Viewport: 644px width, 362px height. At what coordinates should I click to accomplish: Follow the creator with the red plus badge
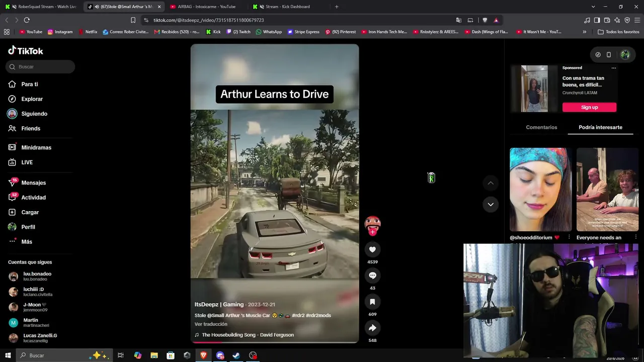[x=372, y=232]
